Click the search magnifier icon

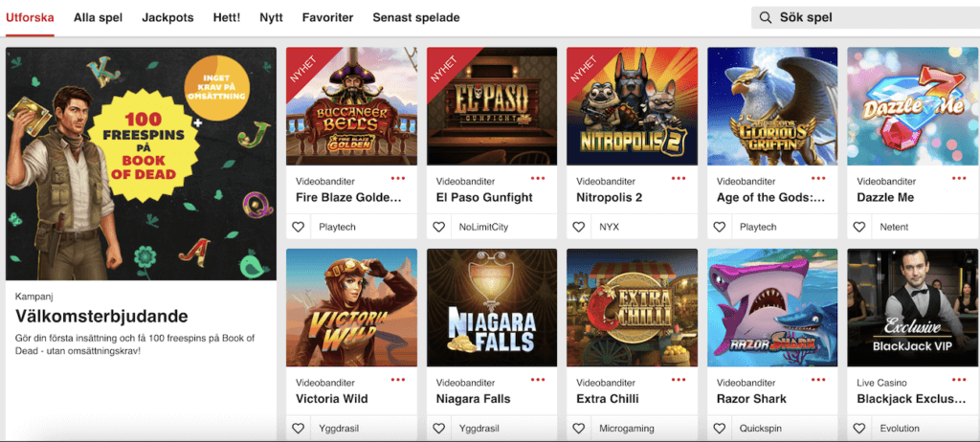765,17
